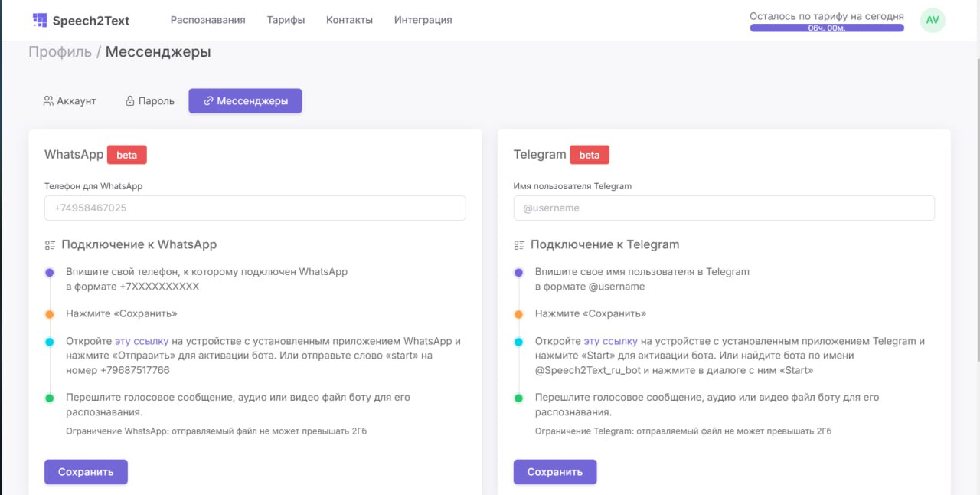Open Распознавания in the top menu
980x495 pixels.
pos(207,20)
